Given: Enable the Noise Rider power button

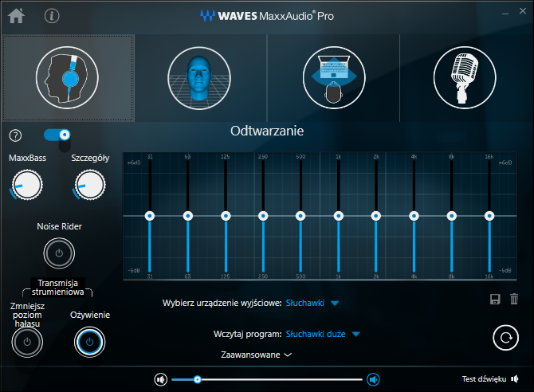Looking at the screenshot, I should 59,253.
